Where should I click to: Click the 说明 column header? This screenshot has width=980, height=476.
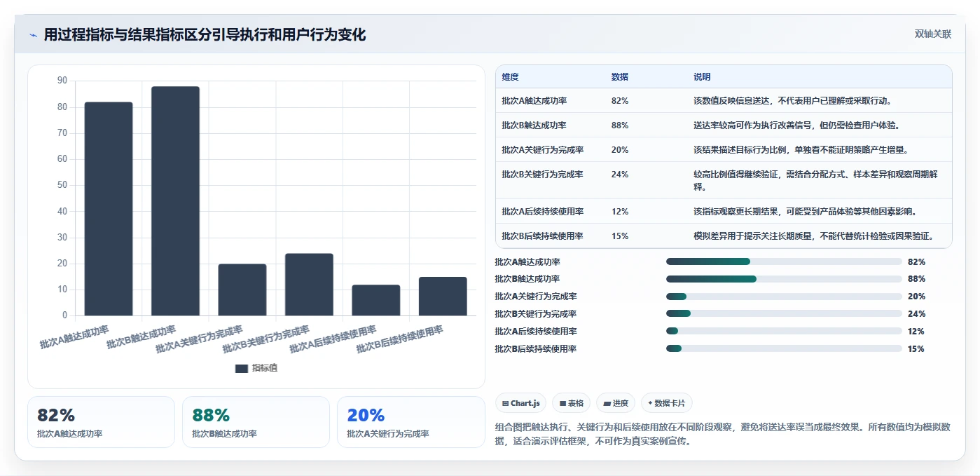point(702,77)
